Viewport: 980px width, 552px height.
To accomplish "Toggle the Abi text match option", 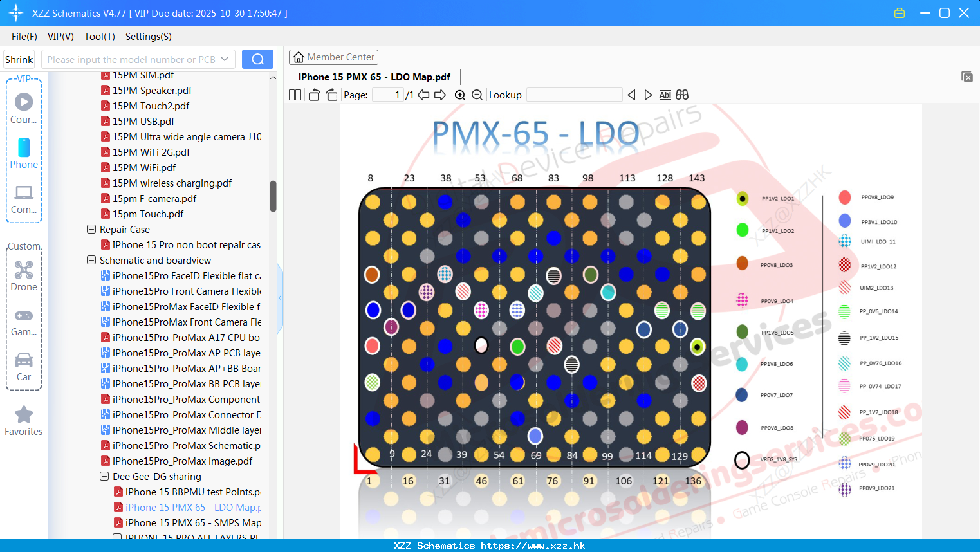I will point(665,95).
